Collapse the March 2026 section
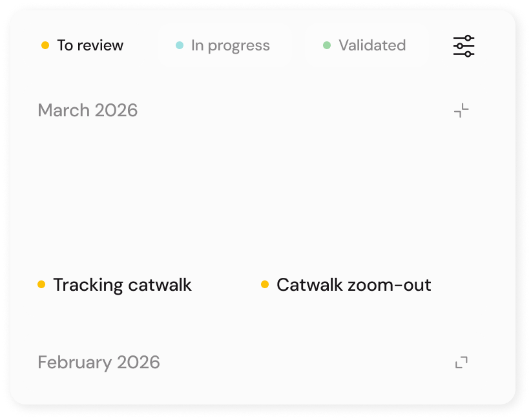This screenshot has width=531, height=420. coord(461,110)
